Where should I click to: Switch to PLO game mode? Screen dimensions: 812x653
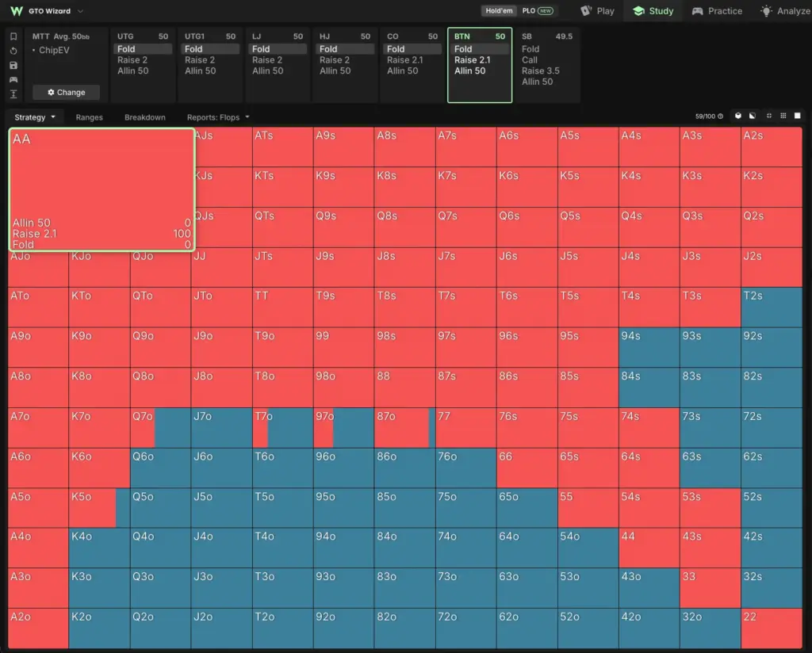click(538, 10)
